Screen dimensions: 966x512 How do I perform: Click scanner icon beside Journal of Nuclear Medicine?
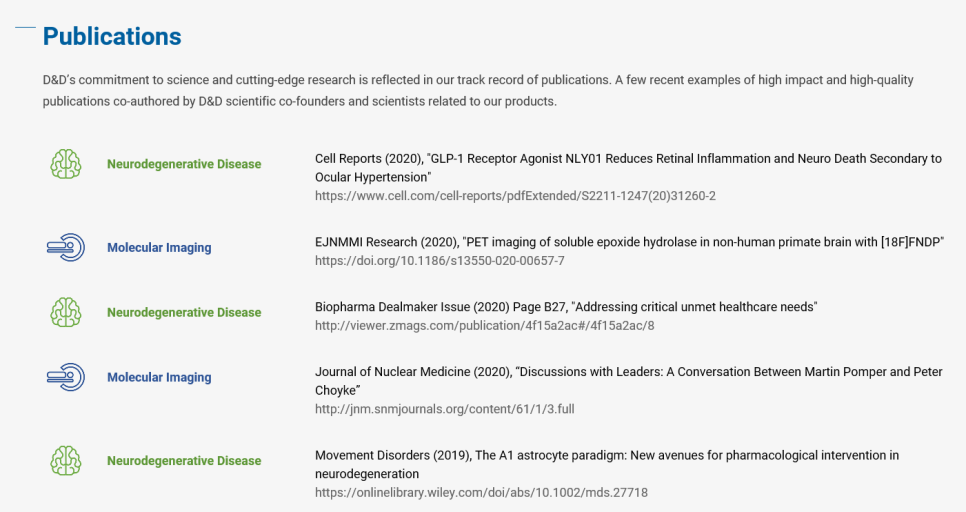pos(66,377)
